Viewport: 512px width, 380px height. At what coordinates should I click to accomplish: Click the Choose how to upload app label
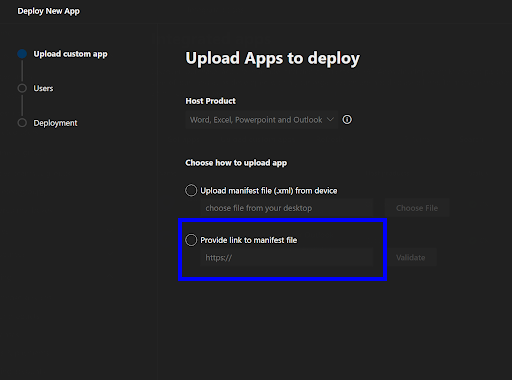pos(236,163)
